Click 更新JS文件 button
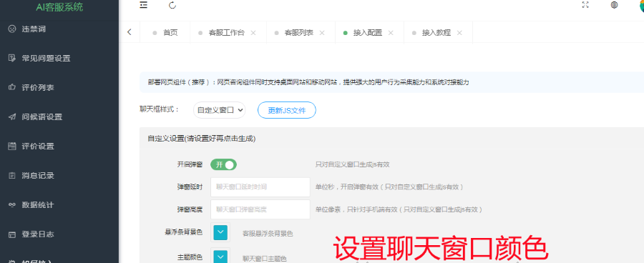Screen dimensions: 644x263 287,110
